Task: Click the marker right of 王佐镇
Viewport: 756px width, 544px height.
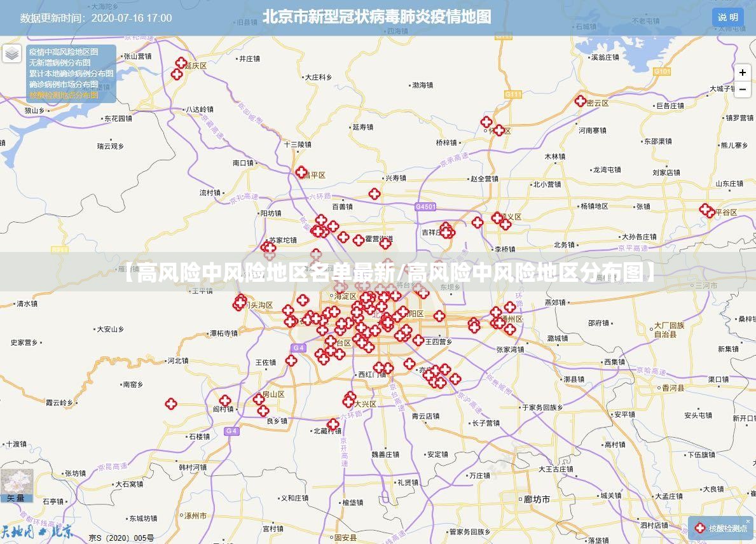Action: point(291,360)
